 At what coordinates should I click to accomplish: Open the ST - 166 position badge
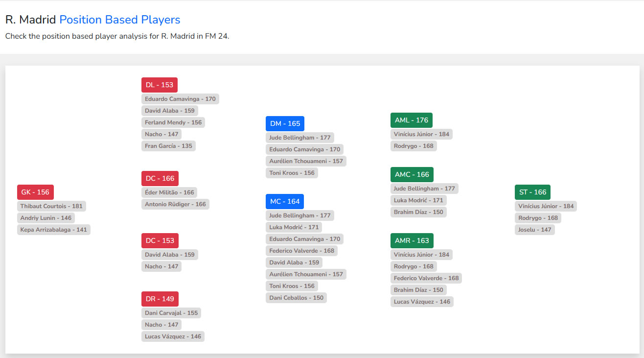click(x=532, y=192)
